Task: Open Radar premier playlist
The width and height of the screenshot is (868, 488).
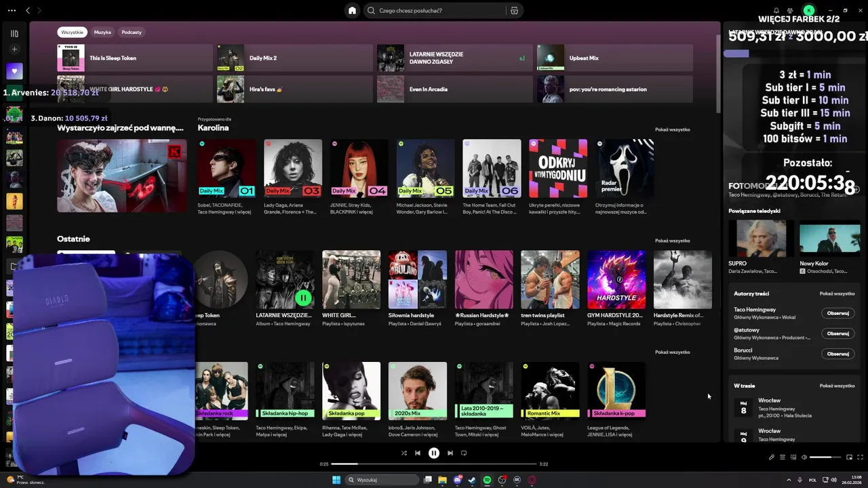Action: point(625,169)
